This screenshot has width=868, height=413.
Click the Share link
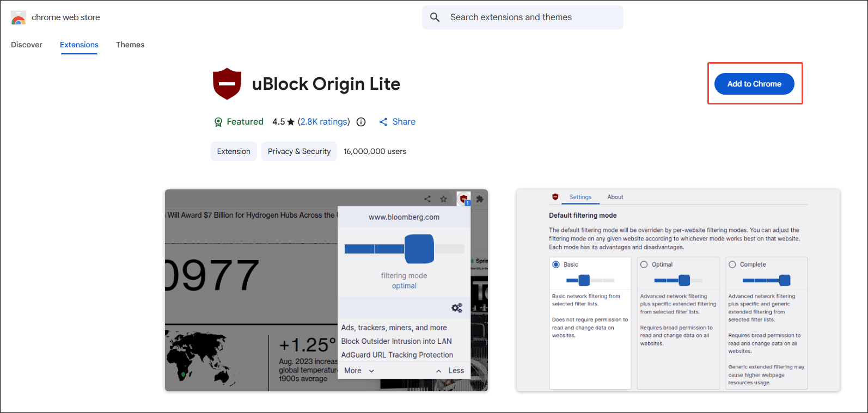tap(404, 122)
